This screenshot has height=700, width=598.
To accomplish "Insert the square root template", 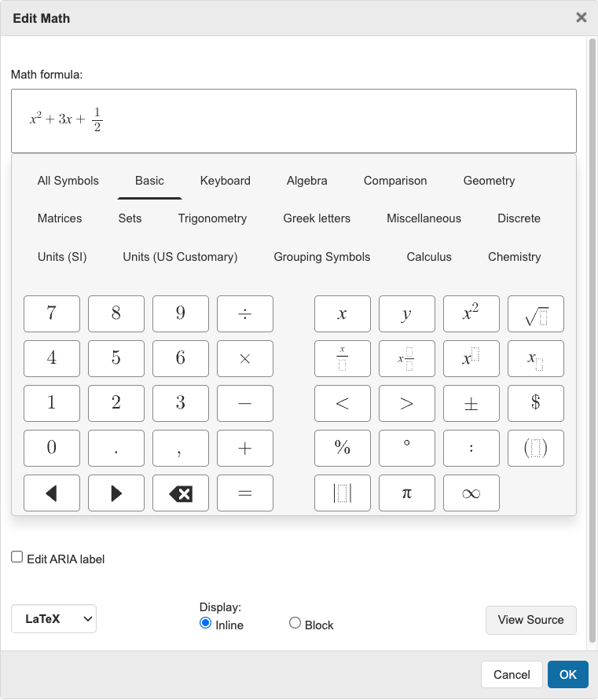I will tap(536, 313).
